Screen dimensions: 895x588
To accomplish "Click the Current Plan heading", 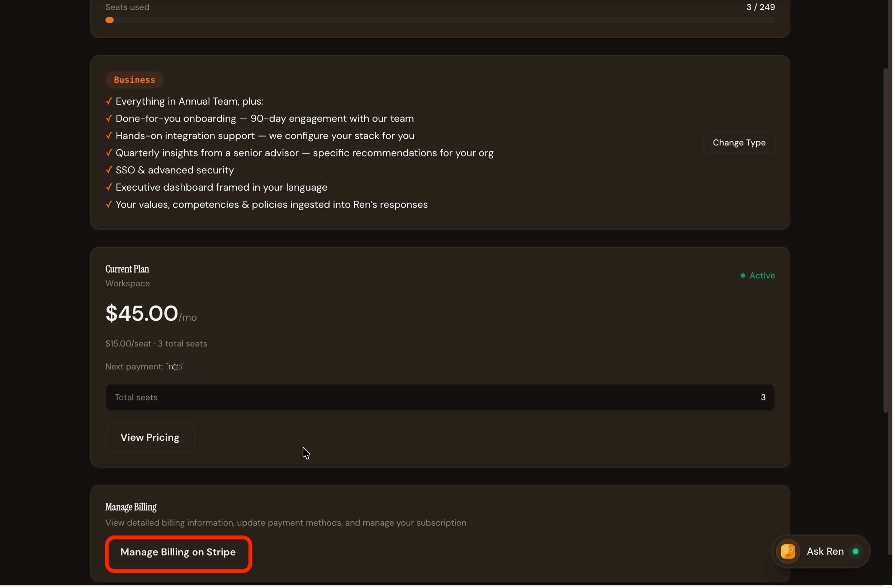I will click(x=128, y=270).
